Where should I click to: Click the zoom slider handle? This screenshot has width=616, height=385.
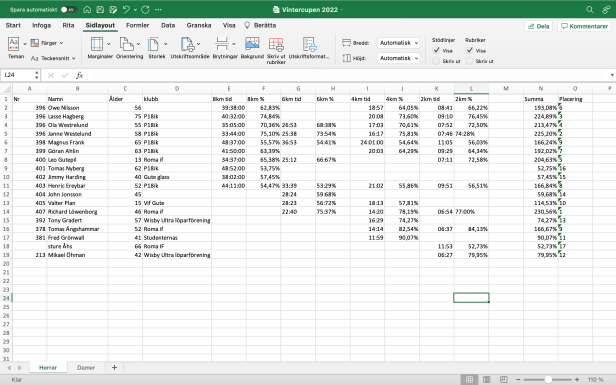[x=548, y=380]
